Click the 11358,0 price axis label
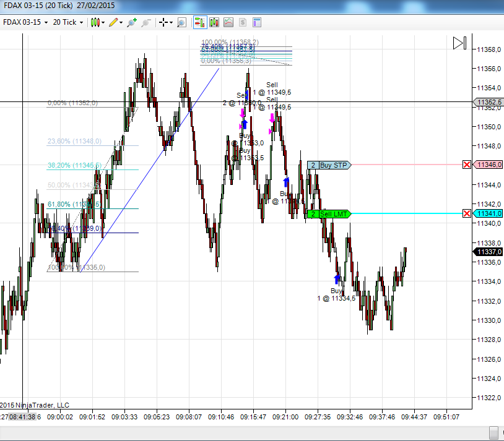Image resolution: width=504 pixels, height=441 pixels. [x=489, y=49]
